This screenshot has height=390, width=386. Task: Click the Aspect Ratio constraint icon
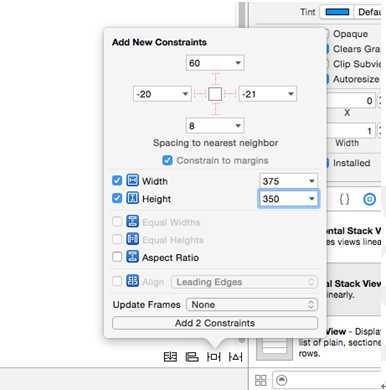(132, 257)
